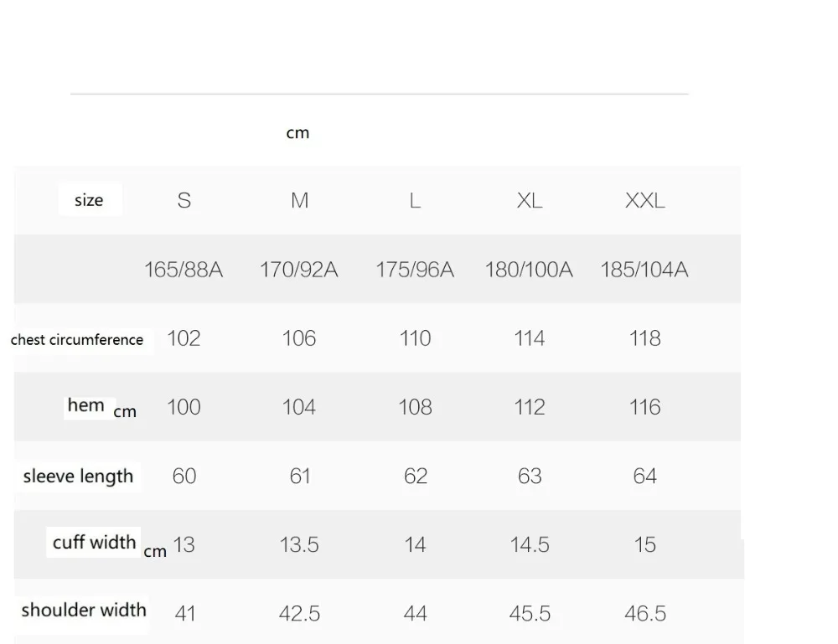Click shoulder width value 42.5
The image size is (838, 644).
point(299,614)
